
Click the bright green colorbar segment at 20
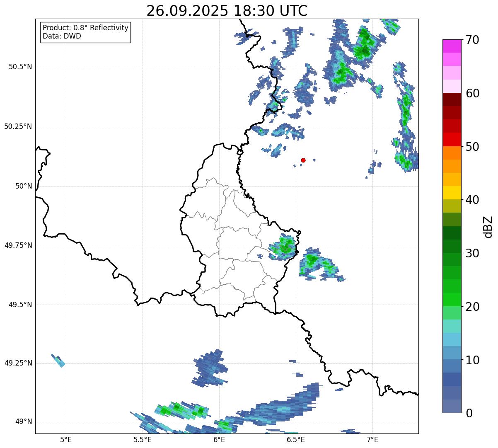point(452,300)
